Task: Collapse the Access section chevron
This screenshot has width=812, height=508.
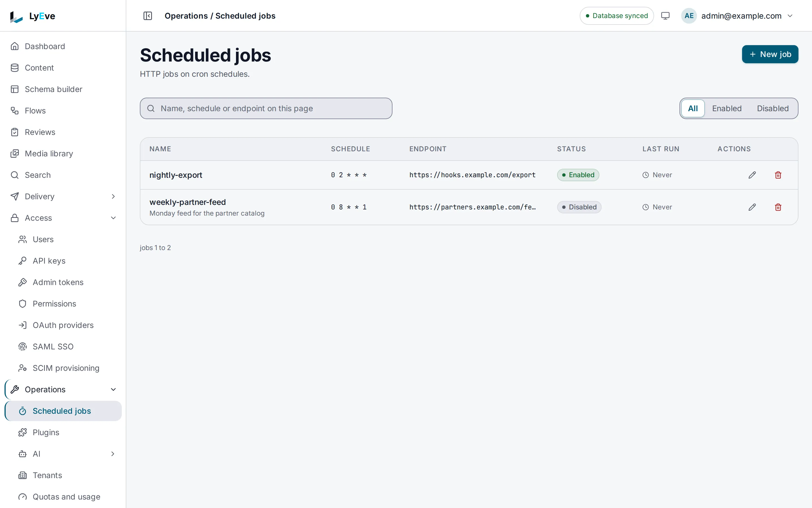Action: 113,218
